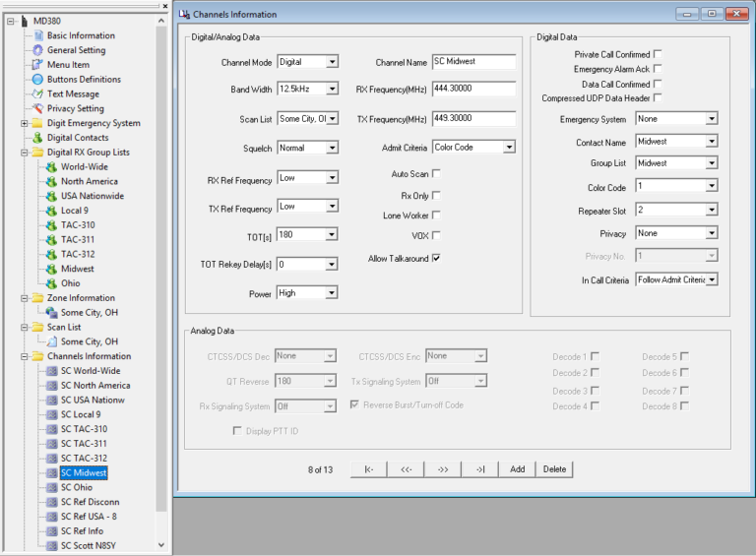Open the Color Code dropdown
The width and height of the screenshot is (756, 556).
tap(712, 185)
